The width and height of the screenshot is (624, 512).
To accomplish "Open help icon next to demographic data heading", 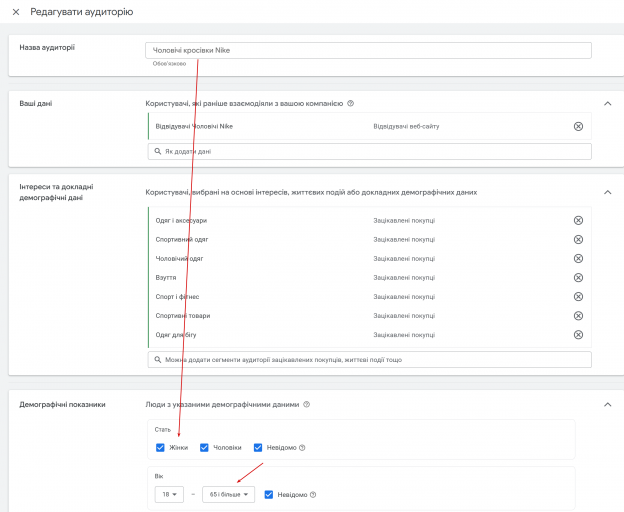I will coord(306,405).
